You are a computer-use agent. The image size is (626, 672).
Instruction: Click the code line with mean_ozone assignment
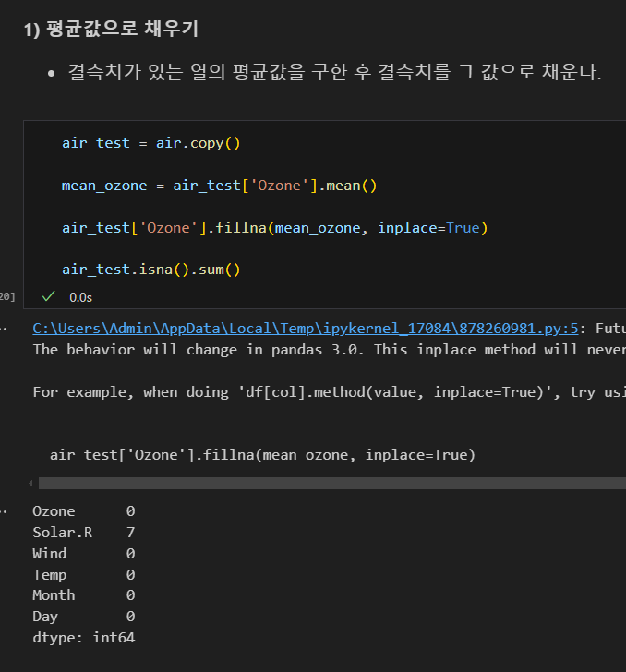coord(219,186)
